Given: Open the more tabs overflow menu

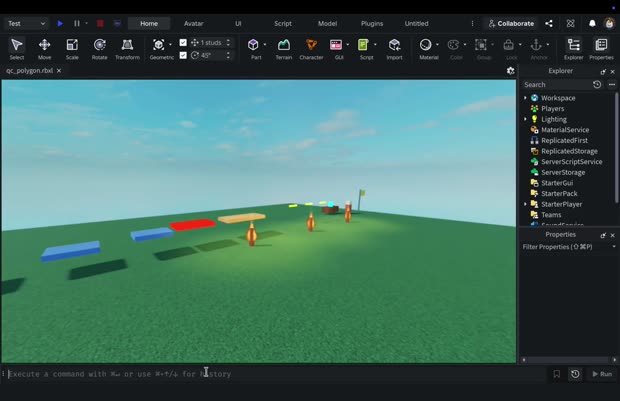Looking at the screenshot, I should [x=472, y=23].
